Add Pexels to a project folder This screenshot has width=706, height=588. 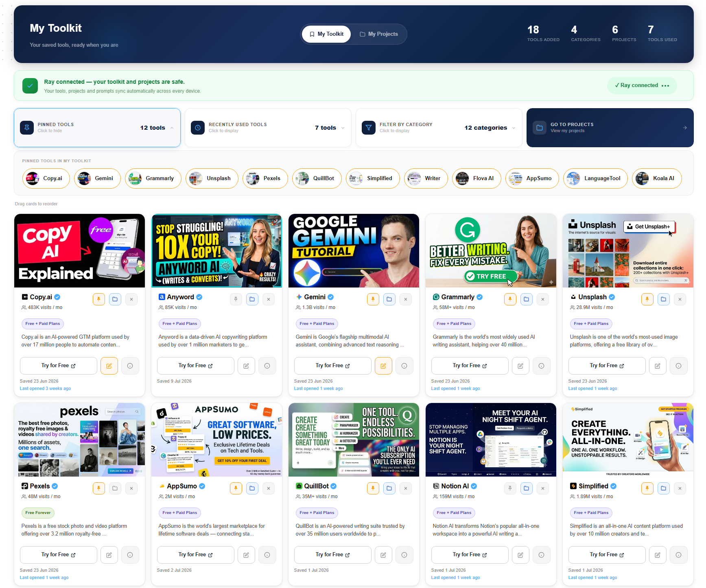[115, 488]
